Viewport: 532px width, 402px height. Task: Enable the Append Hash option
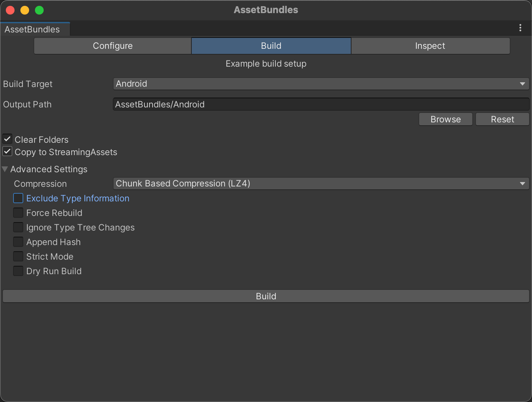[18, 242]
